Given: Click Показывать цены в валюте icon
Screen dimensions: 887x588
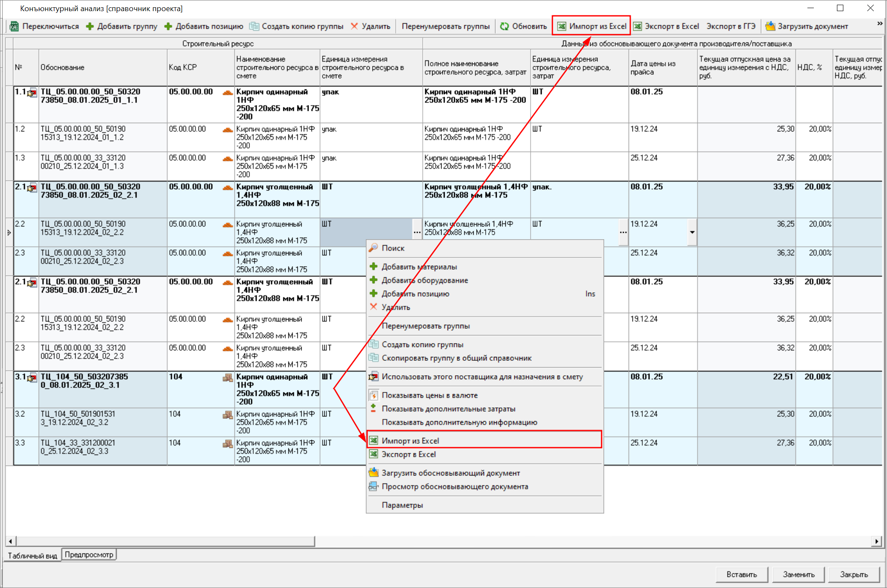Looking at the screenshot, I should (374, 395).
